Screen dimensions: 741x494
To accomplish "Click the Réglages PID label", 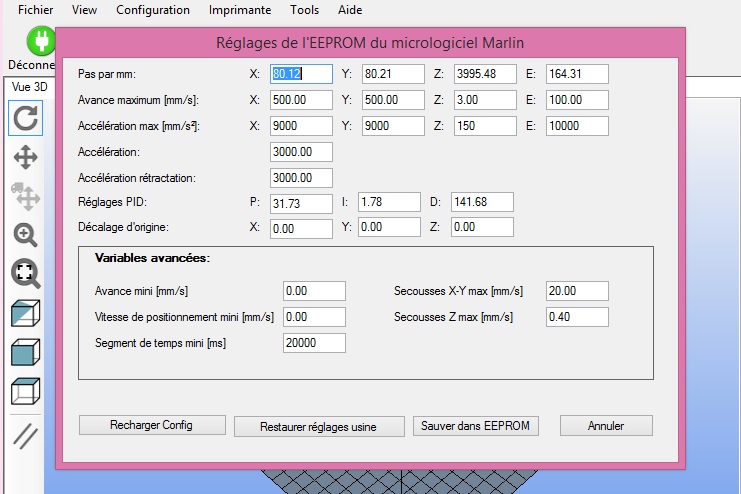I will [112, 202].
